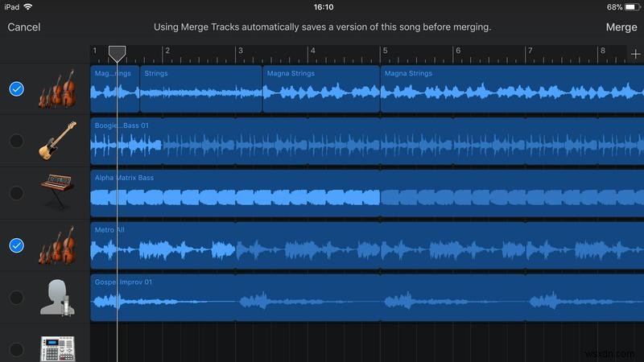This screenshot has height=362, width=644.
Task: Tap bar 6 on the ruler
Action: coord(458,51)
